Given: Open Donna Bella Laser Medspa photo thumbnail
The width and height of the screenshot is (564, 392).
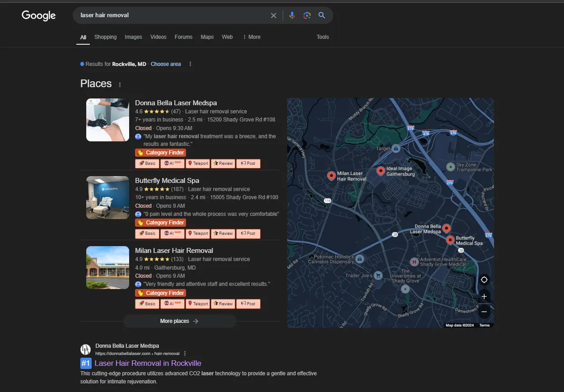Looking at the screenshot, I should pos(107,120).
